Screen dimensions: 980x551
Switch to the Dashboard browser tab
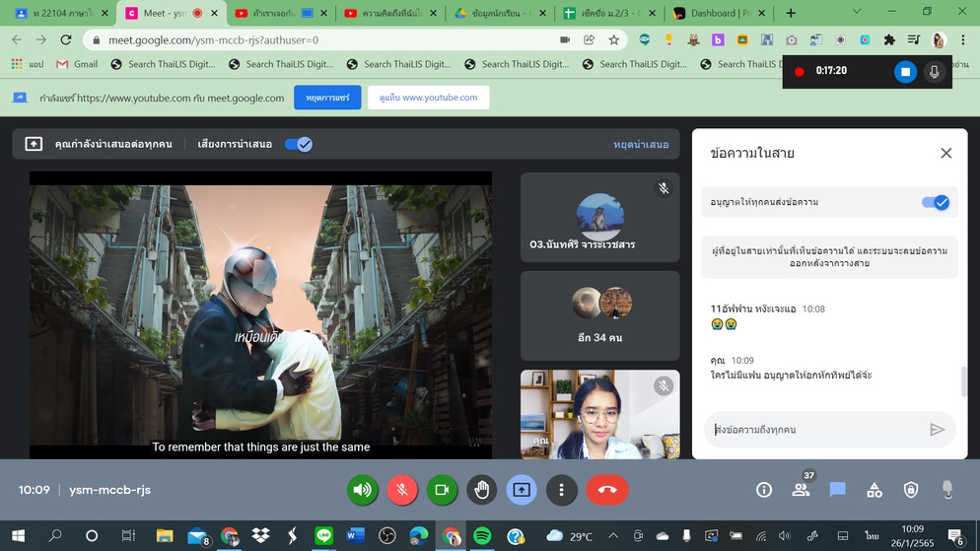pyautogui.click(x=719, y=13)
